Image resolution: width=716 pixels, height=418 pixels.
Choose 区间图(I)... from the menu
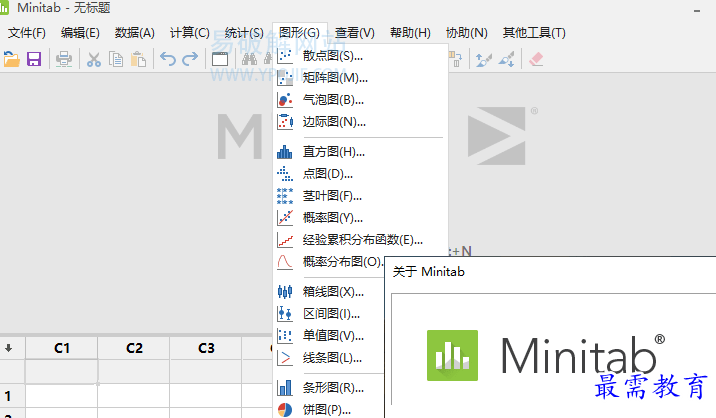[x=329, y=313]
